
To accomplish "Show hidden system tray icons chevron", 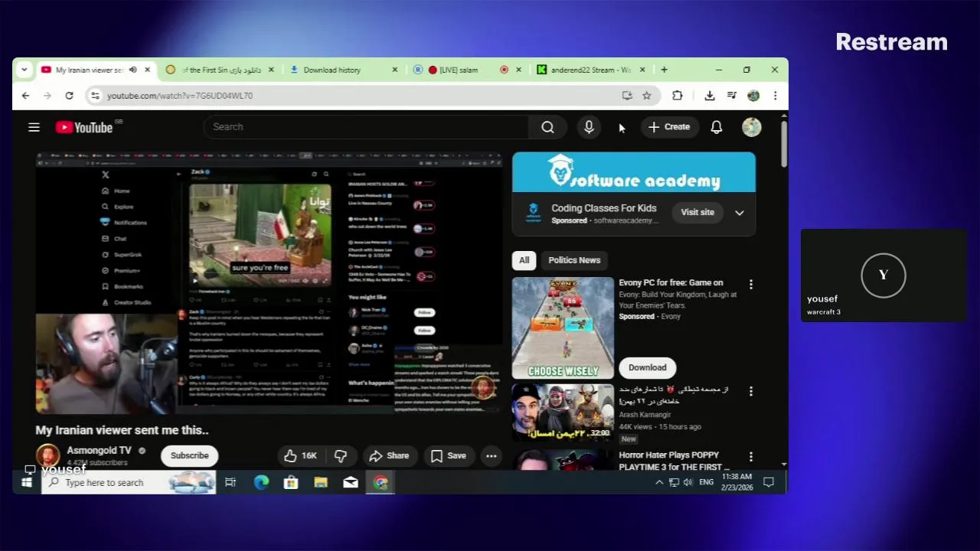I will 659,483.
